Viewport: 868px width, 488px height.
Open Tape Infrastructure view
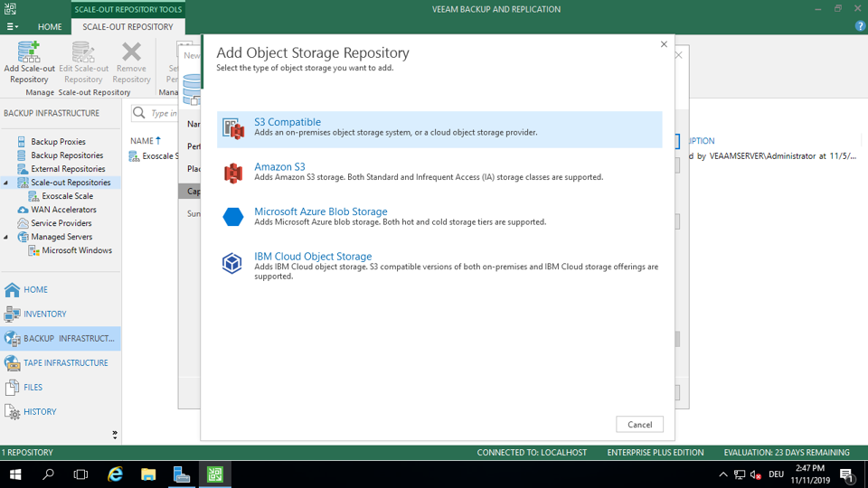click(65, 362)
